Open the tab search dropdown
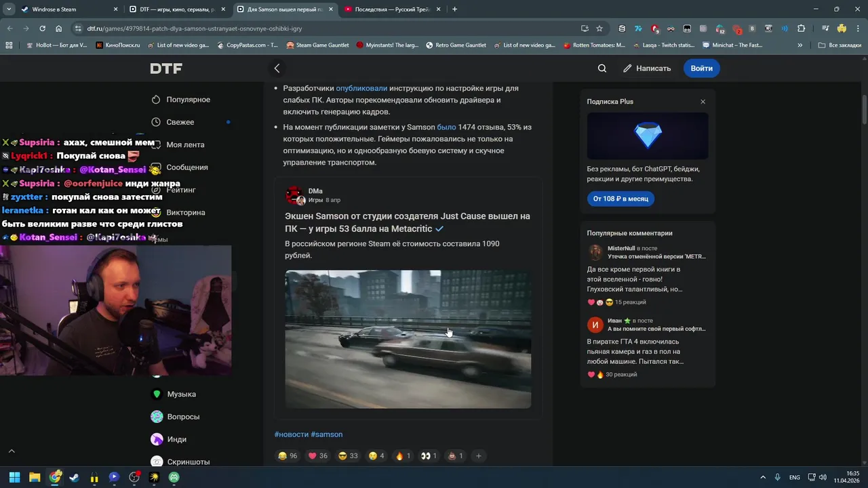The height and width of the screenshot is (488, 868). (8, 9)
